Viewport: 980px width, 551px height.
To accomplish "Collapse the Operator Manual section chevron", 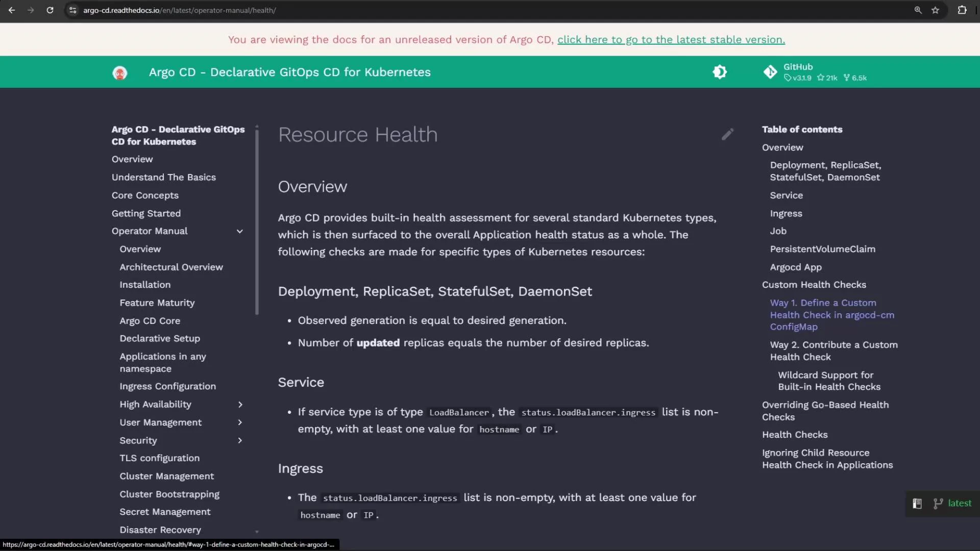I will [x=240, y=232].
